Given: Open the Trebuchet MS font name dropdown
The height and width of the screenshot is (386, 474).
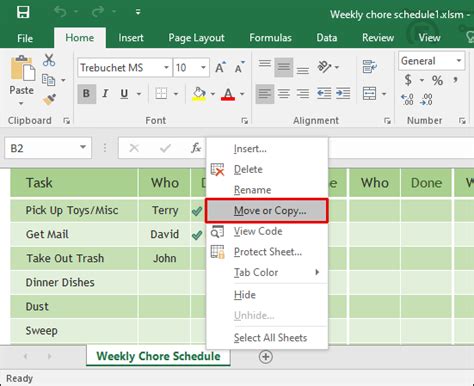Looking at the screenshot, I should tap(166, 68).
